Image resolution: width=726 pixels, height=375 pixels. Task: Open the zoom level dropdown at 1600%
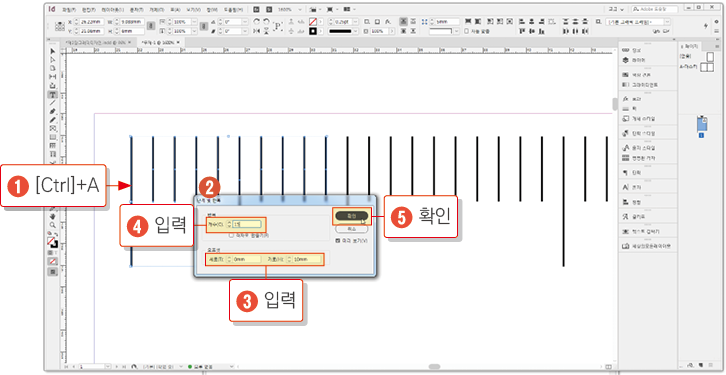300,9
